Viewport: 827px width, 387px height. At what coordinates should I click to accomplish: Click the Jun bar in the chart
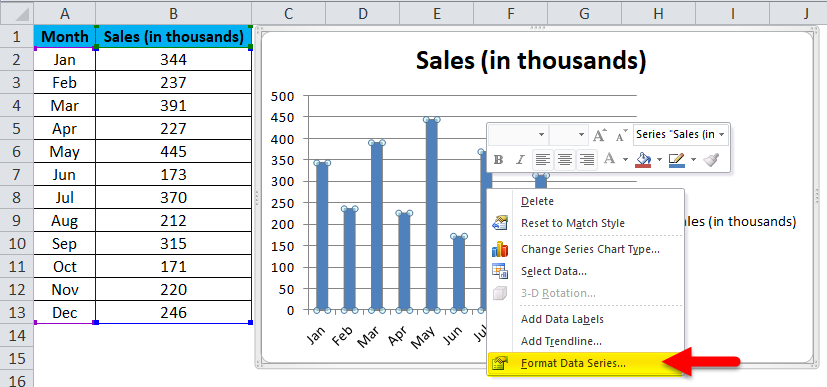click(x=459, y=273)
